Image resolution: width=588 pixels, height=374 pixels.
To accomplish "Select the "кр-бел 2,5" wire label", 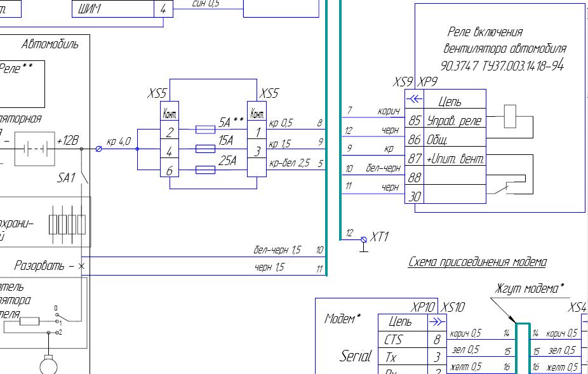I will pyautogui.click(x=290, y=163).
